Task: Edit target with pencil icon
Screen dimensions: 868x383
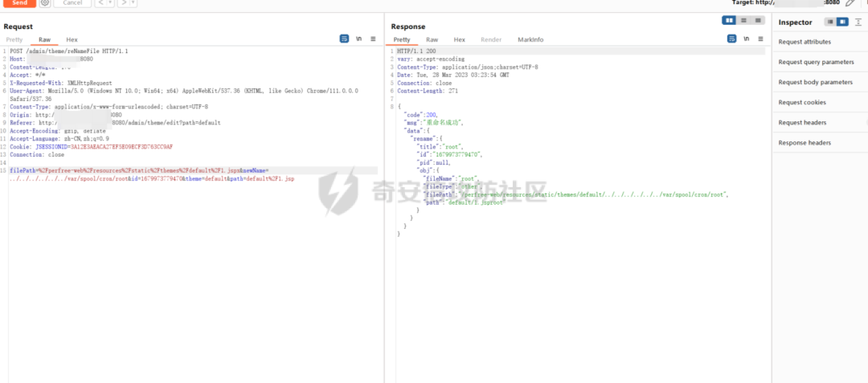Action: click(x=850, y=2)
